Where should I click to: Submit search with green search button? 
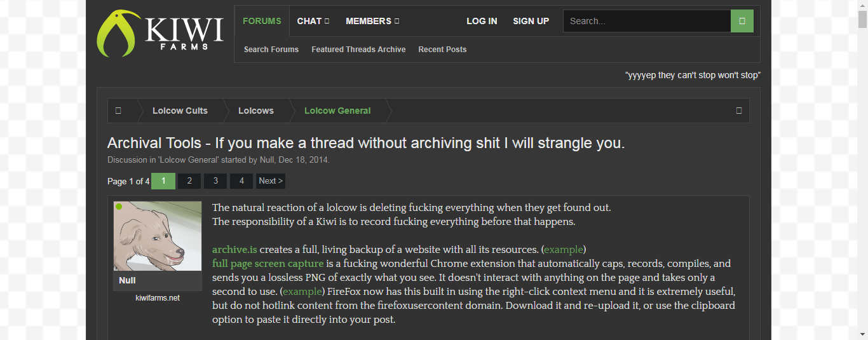[742, 21]
